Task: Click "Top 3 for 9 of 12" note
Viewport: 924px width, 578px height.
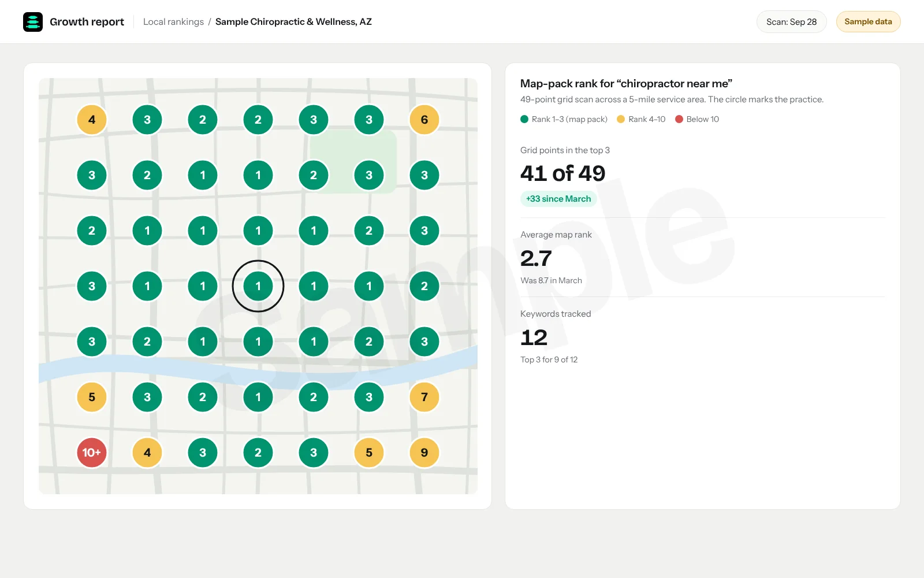Action: (x=549, y=360)
